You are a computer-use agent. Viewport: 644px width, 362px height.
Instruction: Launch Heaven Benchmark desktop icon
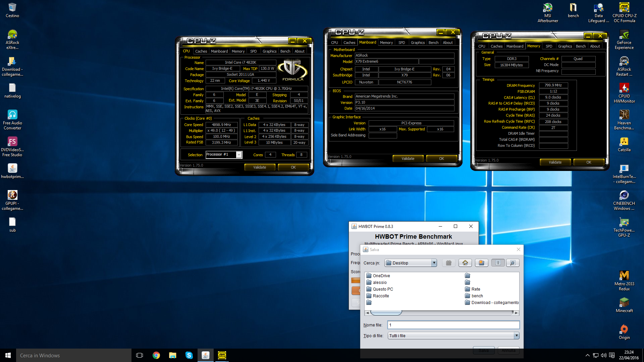tap(624, 120)
